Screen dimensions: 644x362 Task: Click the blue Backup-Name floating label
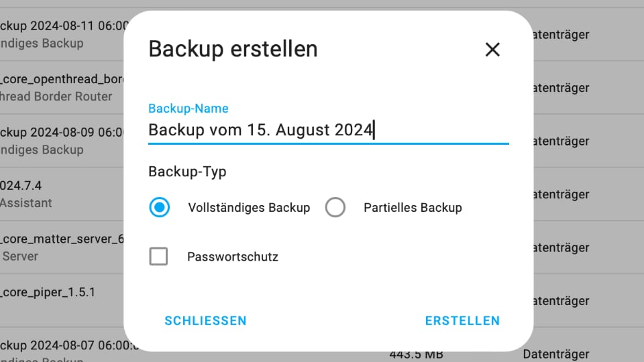(188, 109)
